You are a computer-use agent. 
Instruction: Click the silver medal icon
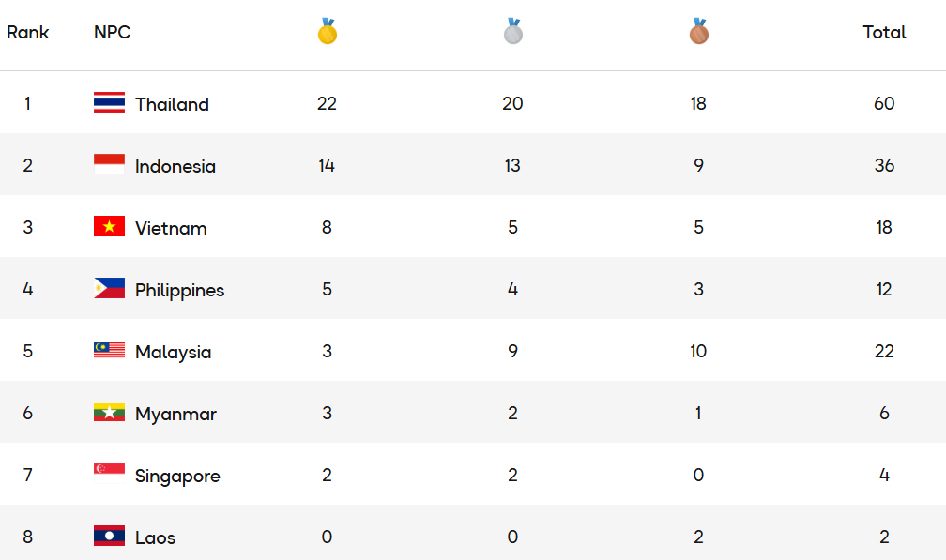512,32
